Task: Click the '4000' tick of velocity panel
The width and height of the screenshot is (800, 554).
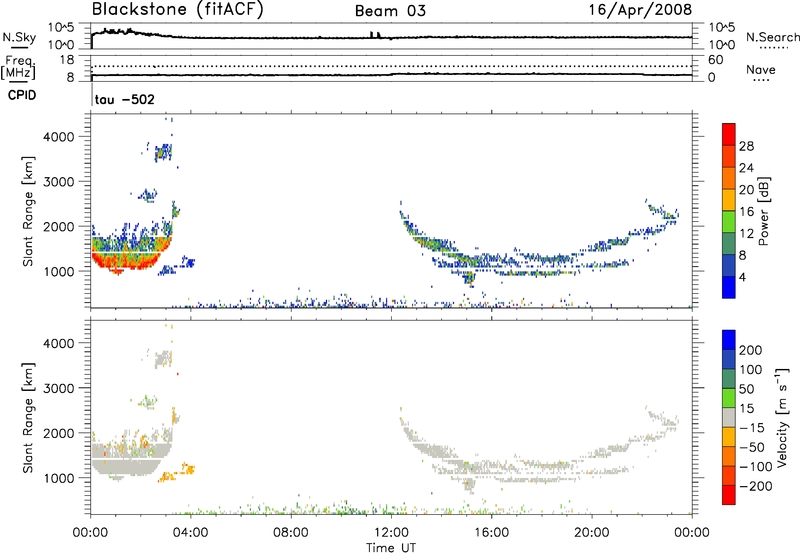Action: coord(59,343)
